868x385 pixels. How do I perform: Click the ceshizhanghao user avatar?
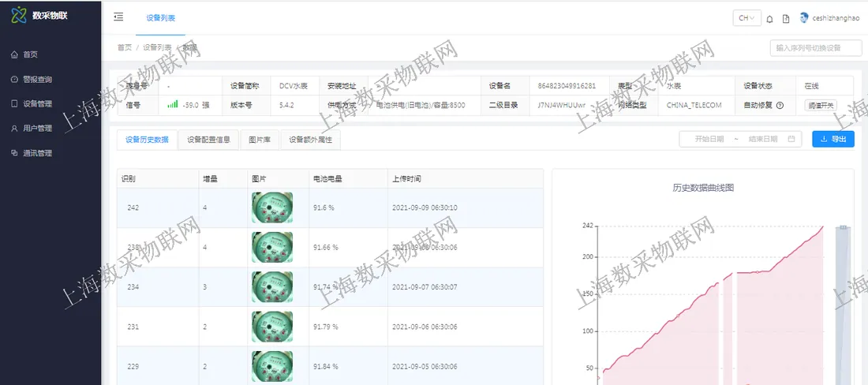point(804,17)
